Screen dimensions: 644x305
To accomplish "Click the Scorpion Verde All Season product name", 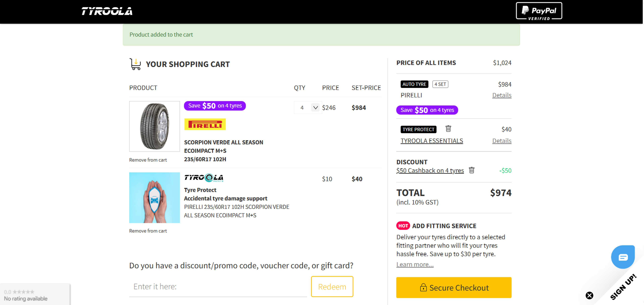I will pyautogui.click(x=224, y=151).
